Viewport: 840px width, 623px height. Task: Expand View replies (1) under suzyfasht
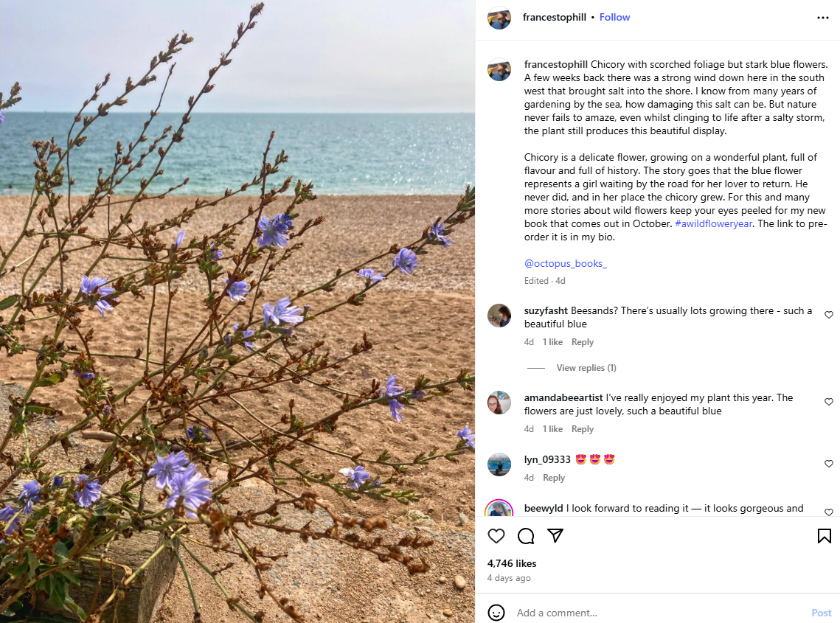click(x=586, y=367)
